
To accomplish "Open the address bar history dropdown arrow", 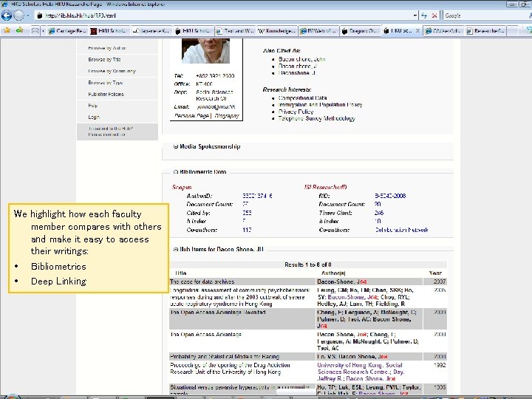I will 415,16.
